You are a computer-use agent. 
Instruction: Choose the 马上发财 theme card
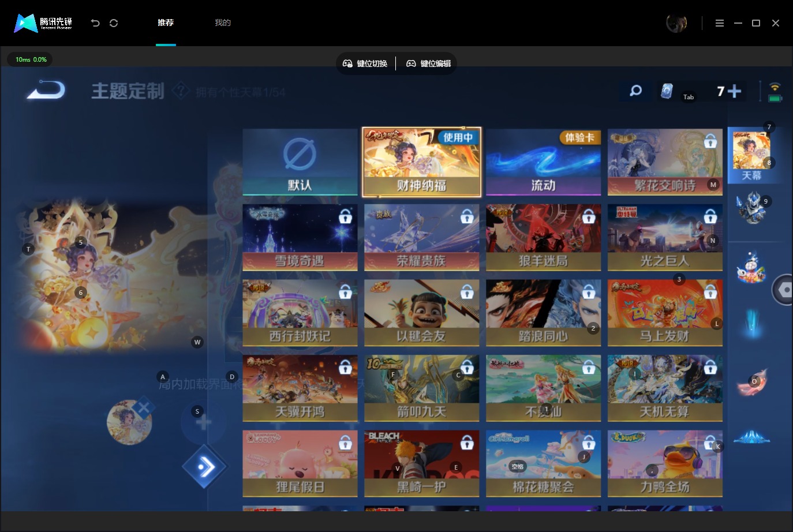665,313
